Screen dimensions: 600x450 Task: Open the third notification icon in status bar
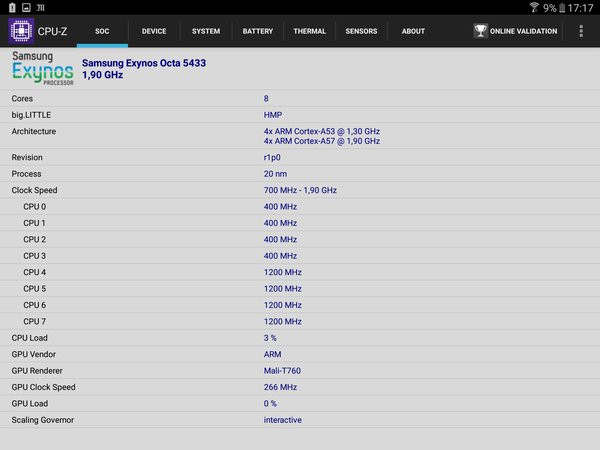pos(41,7)
